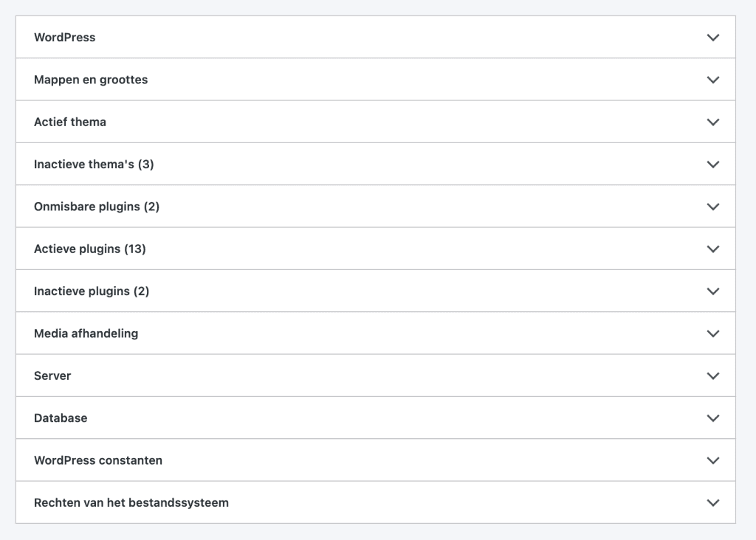756x540 pixels.
Task: Click the WordPress section title
Action: click(65, 38)
